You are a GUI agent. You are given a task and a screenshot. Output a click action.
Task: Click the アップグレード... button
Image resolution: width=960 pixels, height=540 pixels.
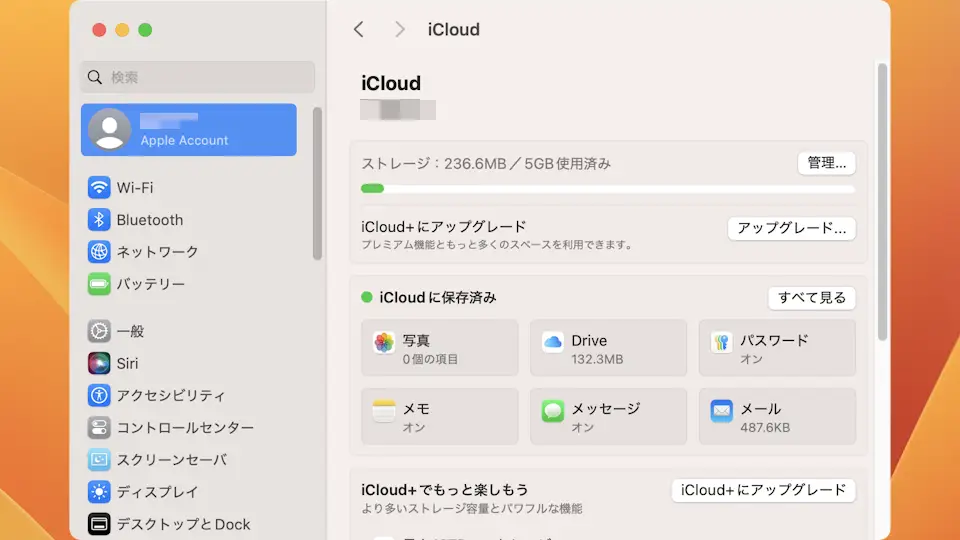point(791,228)
